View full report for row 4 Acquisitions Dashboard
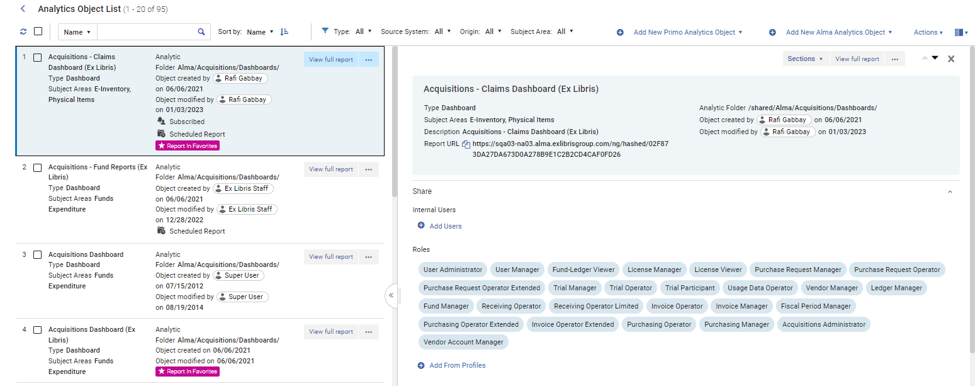The image size is (980, 386). (x=331, y=331)
